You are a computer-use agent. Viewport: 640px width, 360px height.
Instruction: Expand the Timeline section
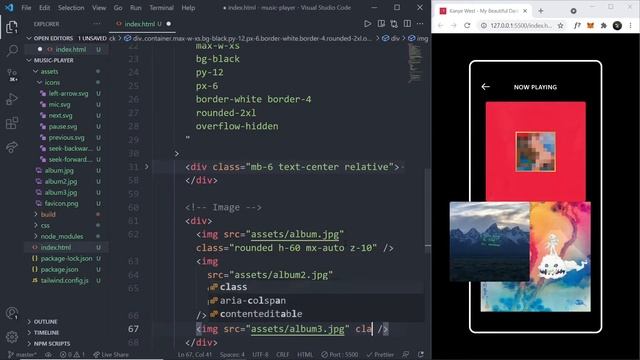[x=46, y=333]
